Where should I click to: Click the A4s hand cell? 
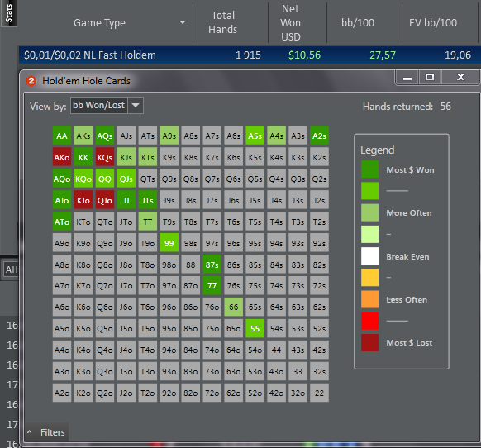tap(276, 136)
